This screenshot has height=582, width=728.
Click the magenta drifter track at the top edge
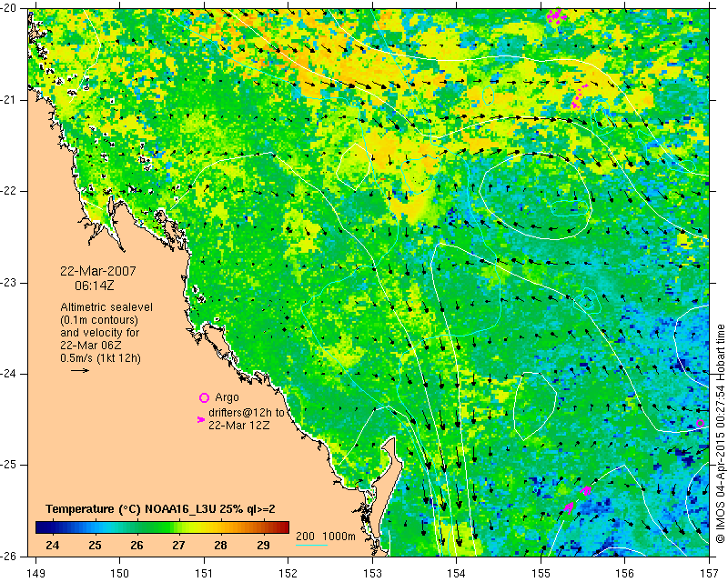click(556, 16)
